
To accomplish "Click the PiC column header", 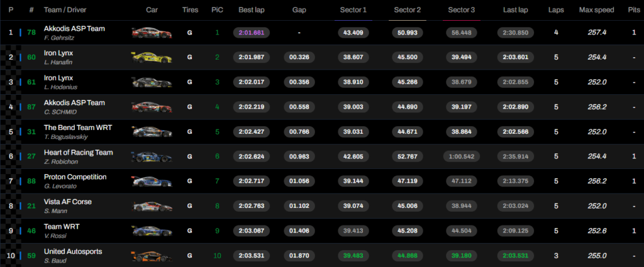I will pyautogui.click(x=217, y=10).
